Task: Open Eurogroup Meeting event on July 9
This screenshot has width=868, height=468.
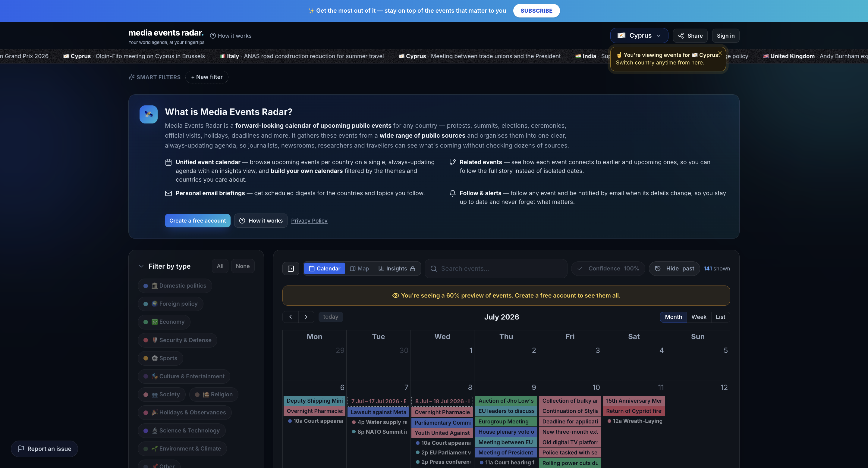Action: (506, 422)
